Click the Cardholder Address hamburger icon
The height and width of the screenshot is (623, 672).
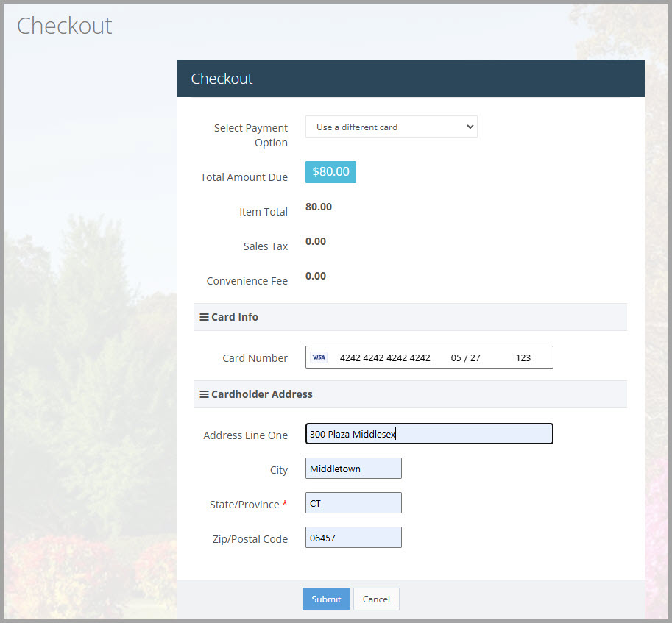coord(204,394)
